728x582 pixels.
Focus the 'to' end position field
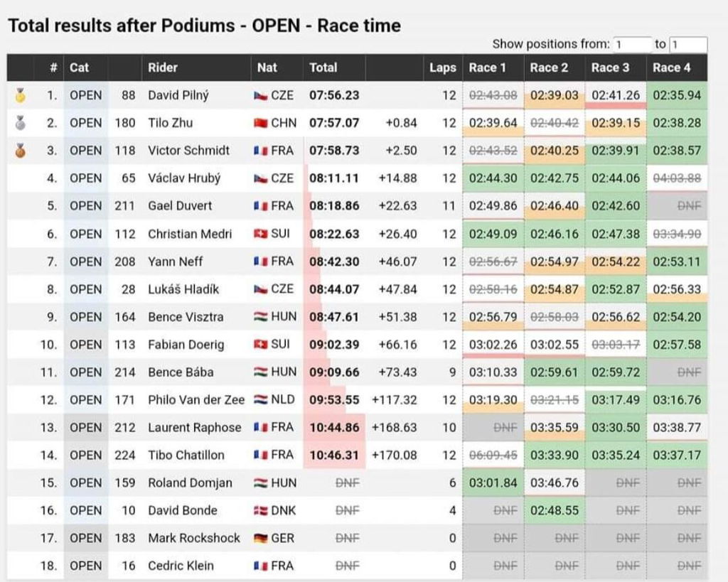(688, 45)
